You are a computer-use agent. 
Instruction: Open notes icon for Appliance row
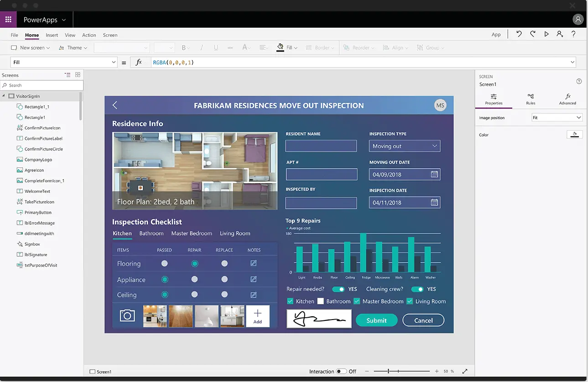point(254,279)
